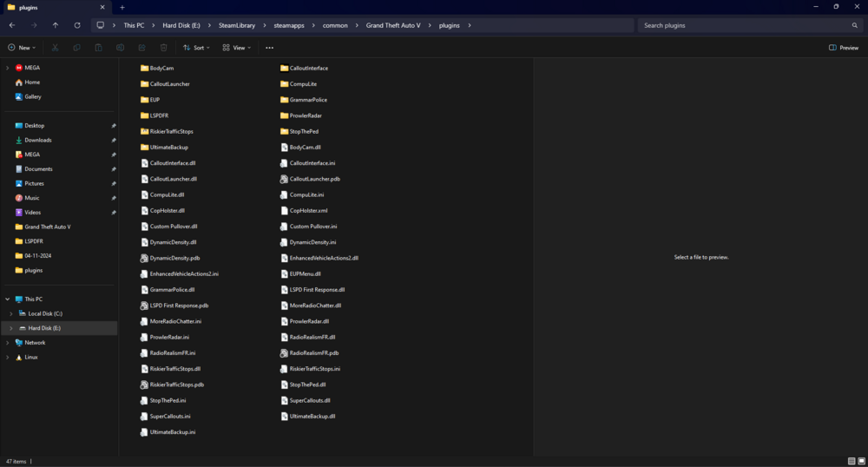Select the CalloutLauncher.pdb file icon
868x467 pixels.
(284, 180)
